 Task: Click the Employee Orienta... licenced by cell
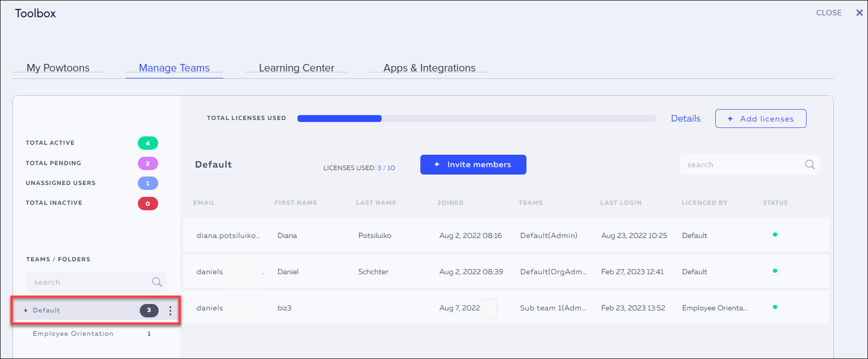click(715, 308)
